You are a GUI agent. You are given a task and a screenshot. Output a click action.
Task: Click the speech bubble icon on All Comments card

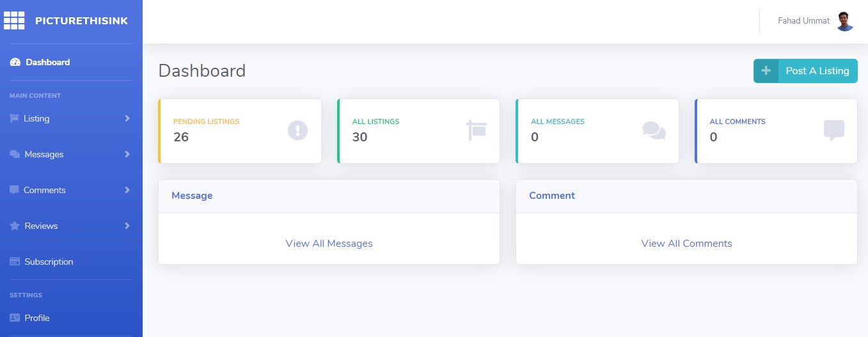click(833, 130)
